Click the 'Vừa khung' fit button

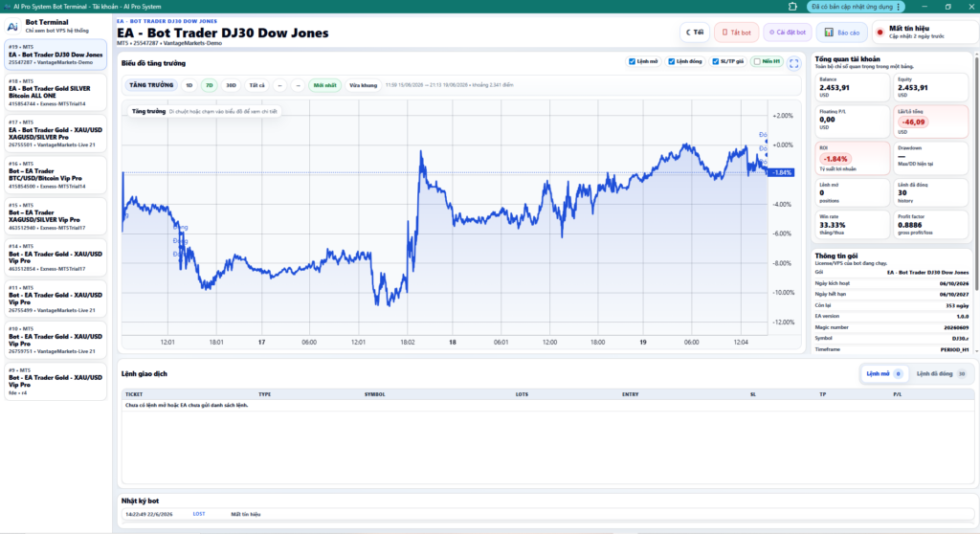(x=363, y=85)
